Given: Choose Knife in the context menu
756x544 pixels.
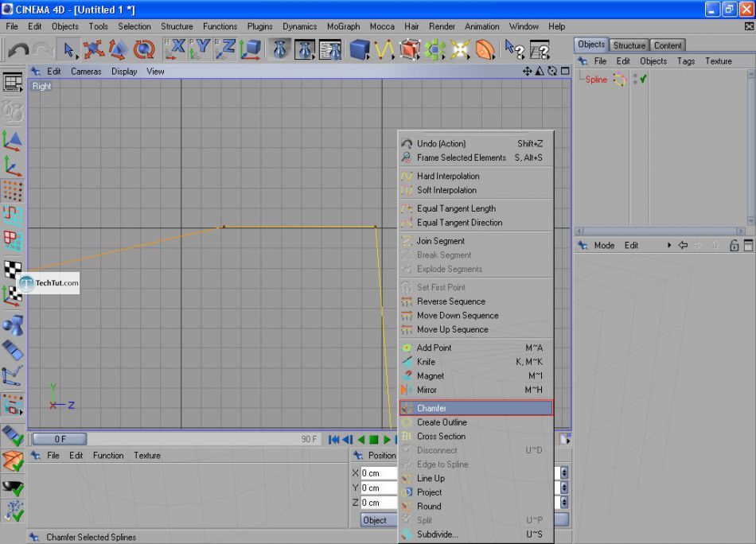Looking at the screenshot, I should click(x=476, y=361).
